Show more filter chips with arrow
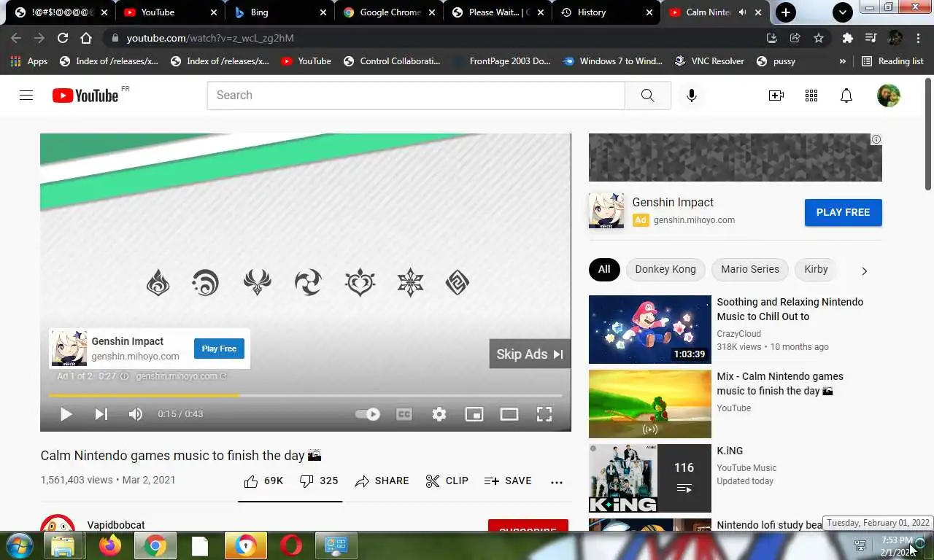The width and height of the screenshot is (934, 560). coord(865,271)
